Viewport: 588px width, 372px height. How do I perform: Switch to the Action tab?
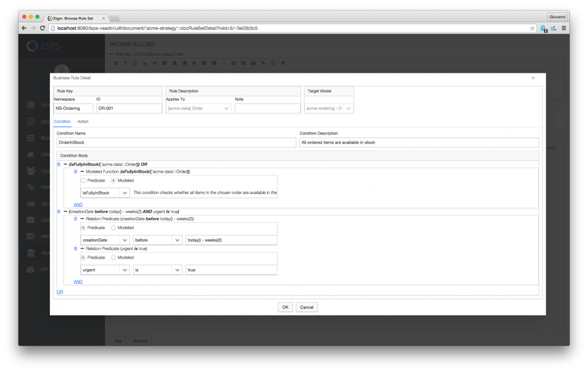pos(83,122)
